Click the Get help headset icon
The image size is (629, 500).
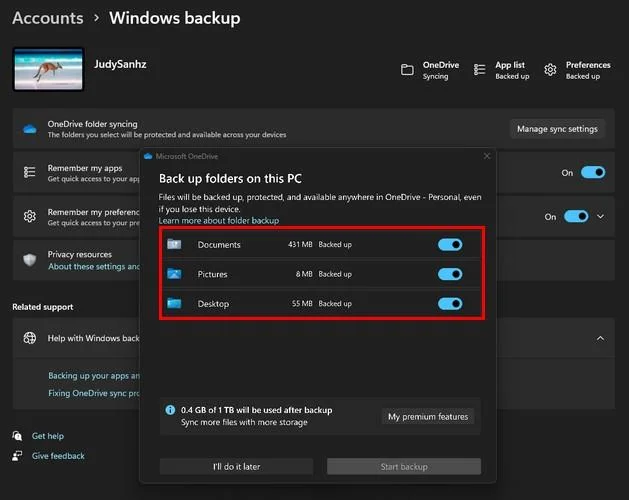[x=17, y=436]
